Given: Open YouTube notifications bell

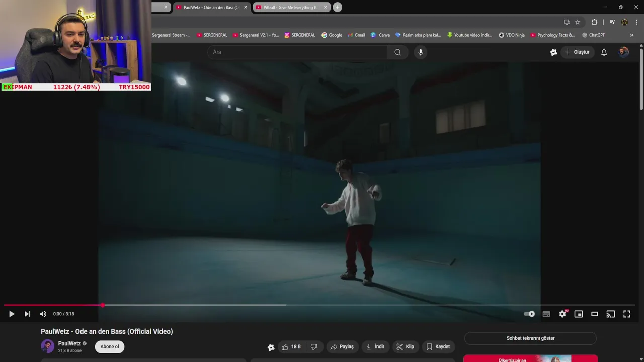Looking at the screenshot, I should pos(604,52).
